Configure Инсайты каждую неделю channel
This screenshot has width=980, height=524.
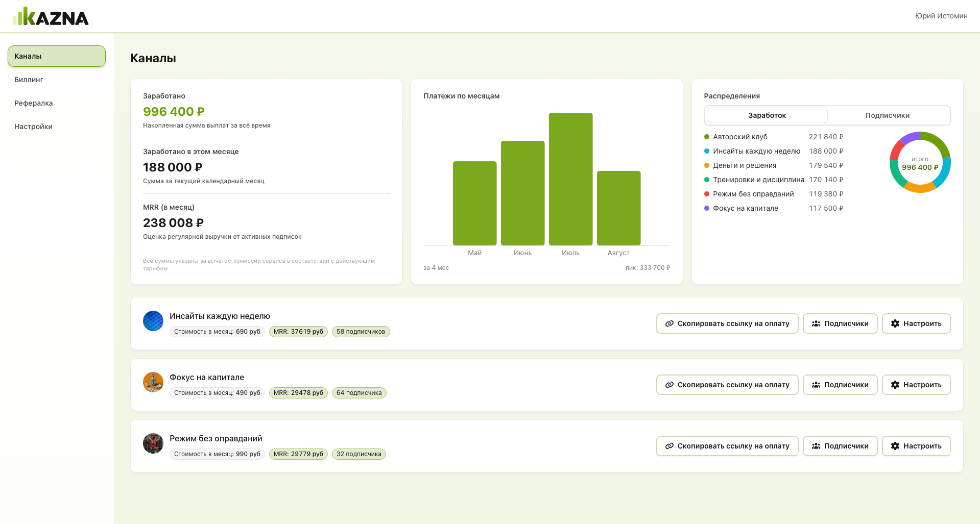[916, 323]
